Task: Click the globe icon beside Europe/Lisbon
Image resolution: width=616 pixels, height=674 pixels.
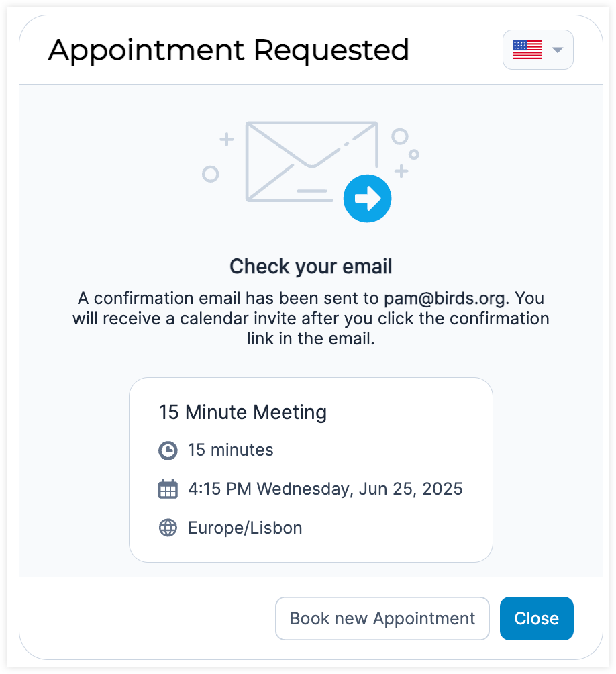Action: 168,528
